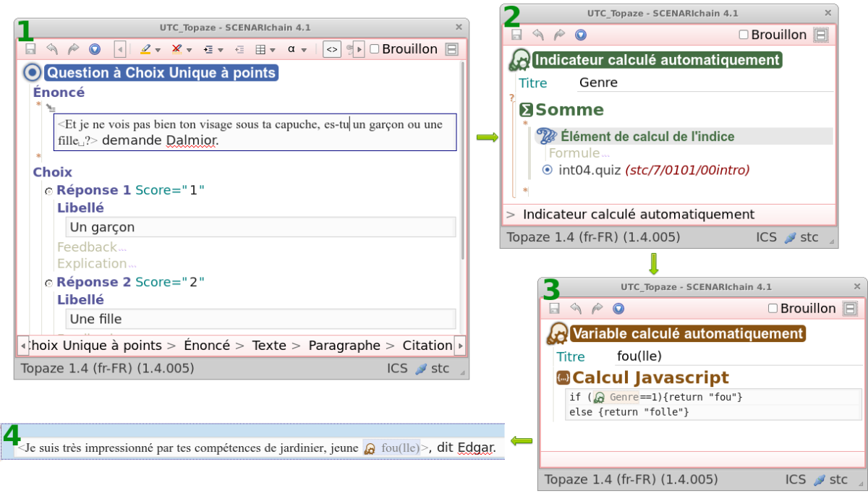Select the int04.quiz radio reference
This screenshot has height=496, width=868.
point(548,170)
